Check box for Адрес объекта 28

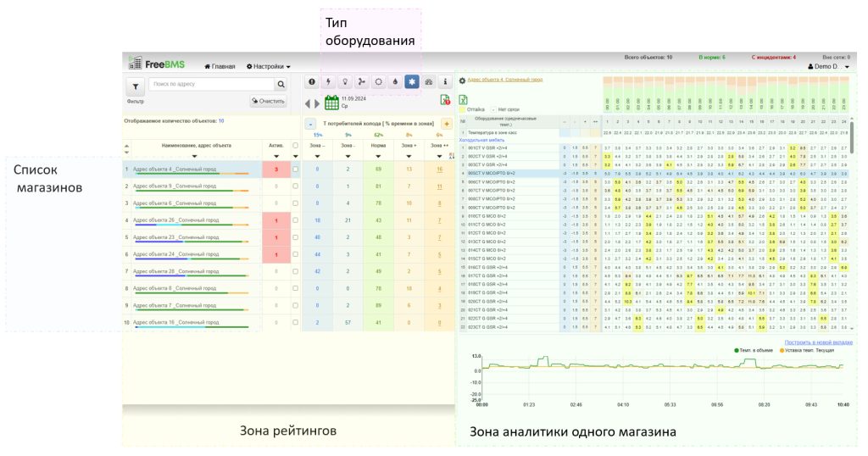pyautogui.click(x=295, y=271)
